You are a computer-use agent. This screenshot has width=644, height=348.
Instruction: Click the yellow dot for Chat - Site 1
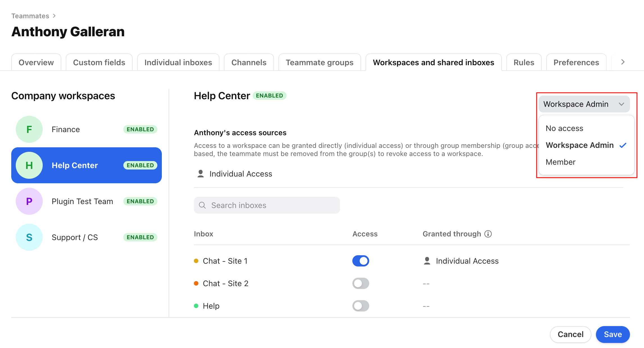[196, 261]
